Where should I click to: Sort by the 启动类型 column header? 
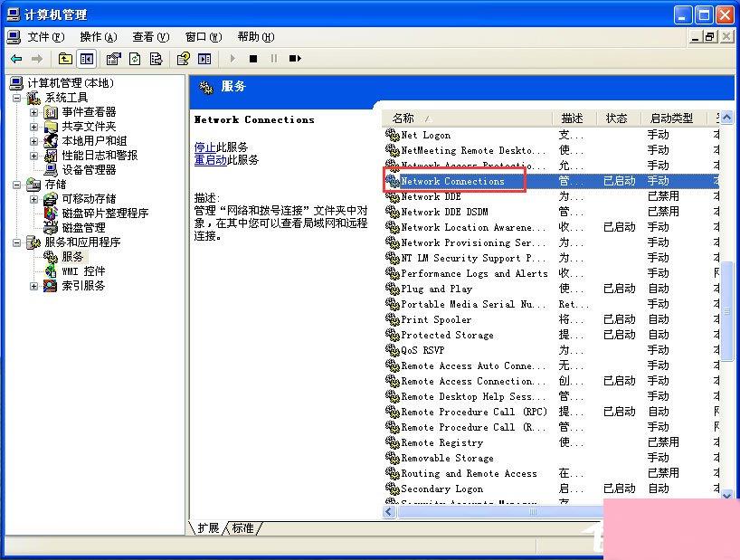point(672,119)
